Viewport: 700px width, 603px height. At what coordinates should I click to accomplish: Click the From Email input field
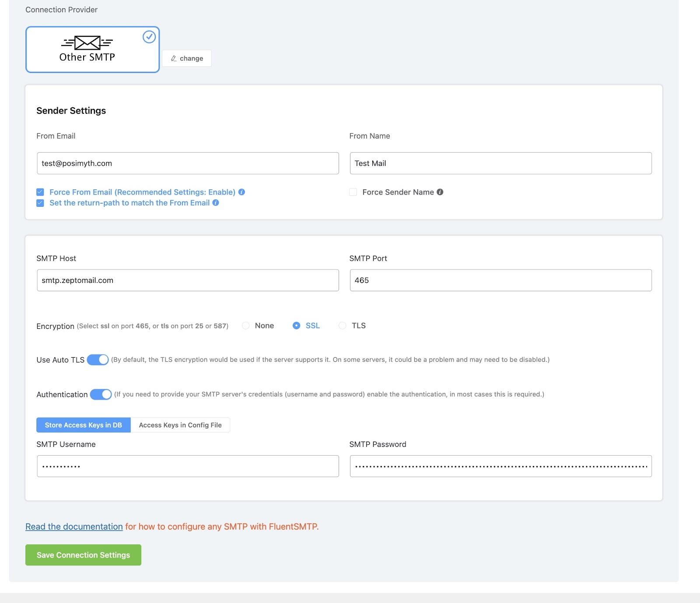pyautogui.click(x=188, y=163)
